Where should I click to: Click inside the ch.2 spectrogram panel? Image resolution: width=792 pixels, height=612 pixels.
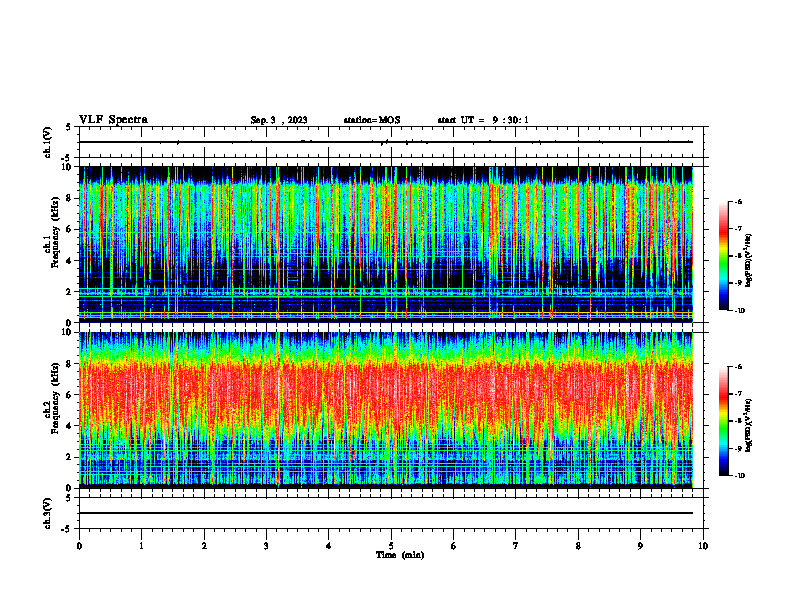386,410
